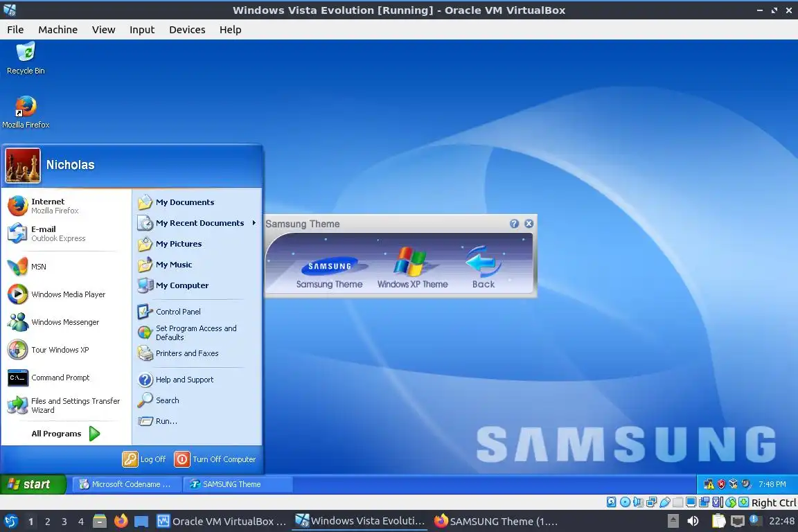Switch to Oracle VM VirtualBox Manager task
The height and width of the screenshot is (532, 798).
point(222,522)
